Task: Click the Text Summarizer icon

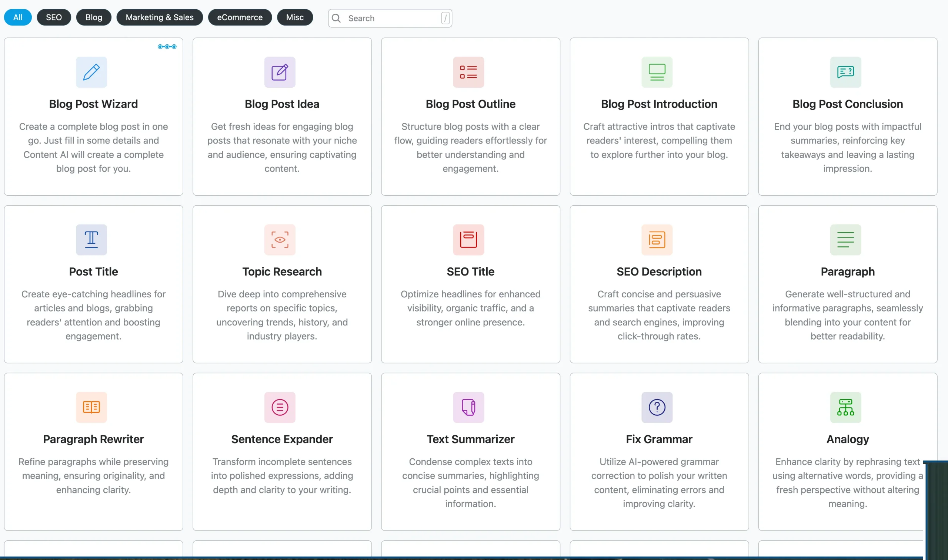Action: (x=468, y=407)
